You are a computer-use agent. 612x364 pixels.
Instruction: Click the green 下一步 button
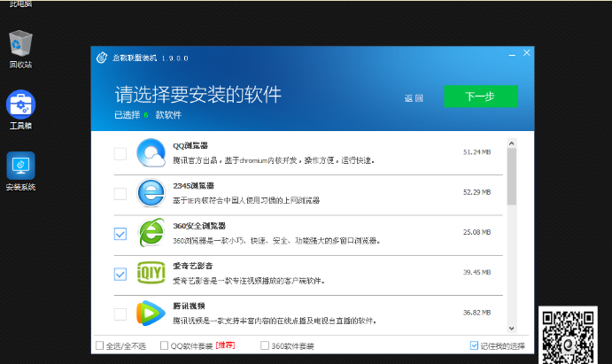coord(481,96)
